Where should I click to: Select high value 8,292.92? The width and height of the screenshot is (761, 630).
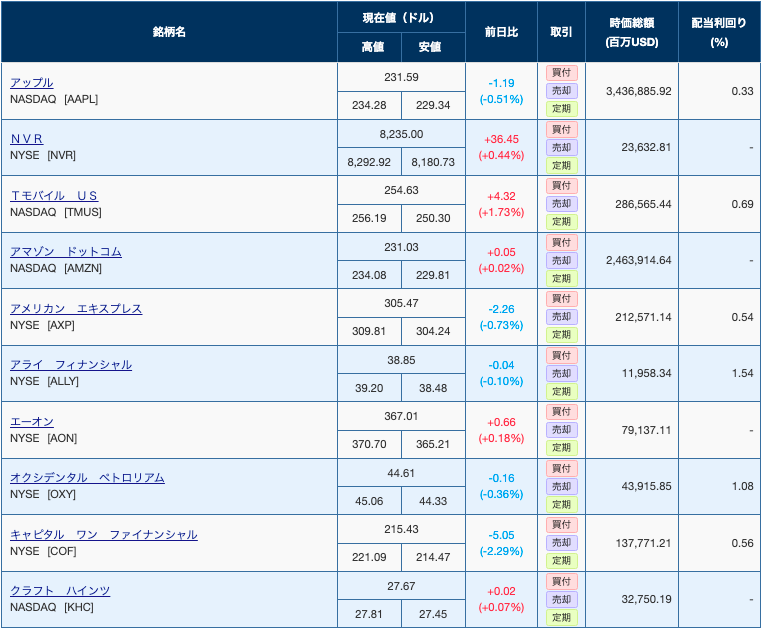tap(369, 162)
